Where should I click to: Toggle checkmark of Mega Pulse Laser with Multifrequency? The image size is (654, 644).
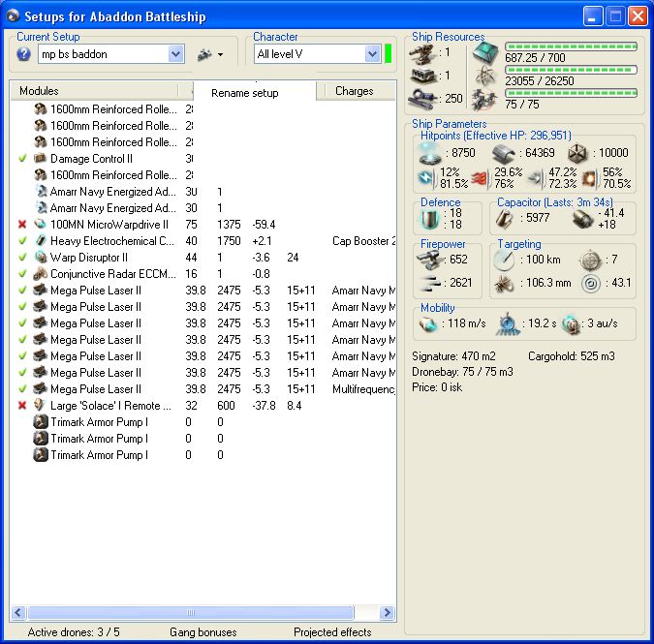pyautogui.click(x=22, y=389)
